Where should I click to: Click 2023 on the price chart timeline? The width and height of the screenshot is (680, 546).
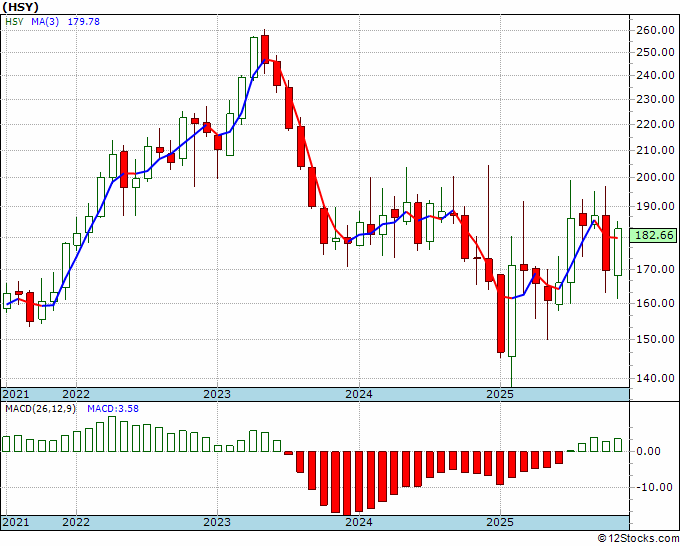pos(217,394)
